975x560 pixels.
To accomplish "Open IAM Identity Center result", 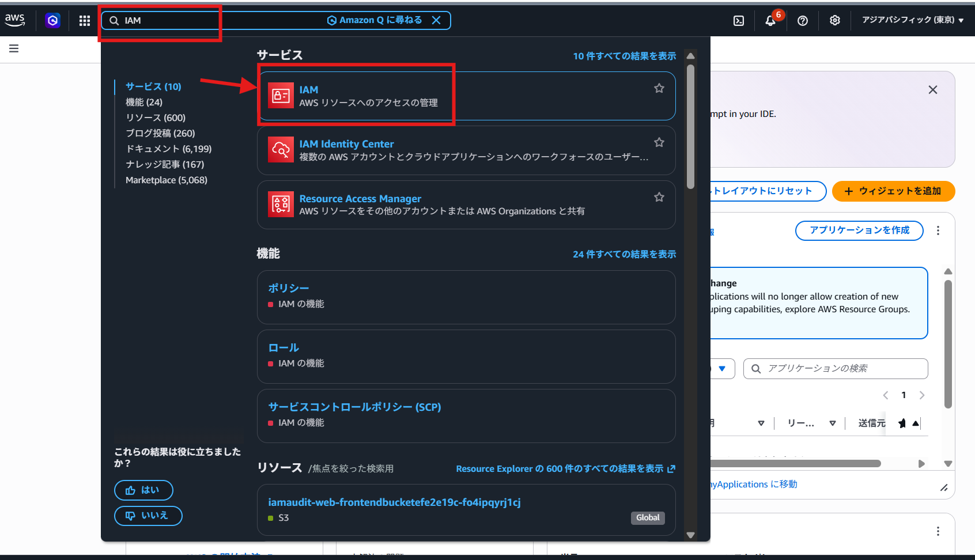I will tap(466, 150).
